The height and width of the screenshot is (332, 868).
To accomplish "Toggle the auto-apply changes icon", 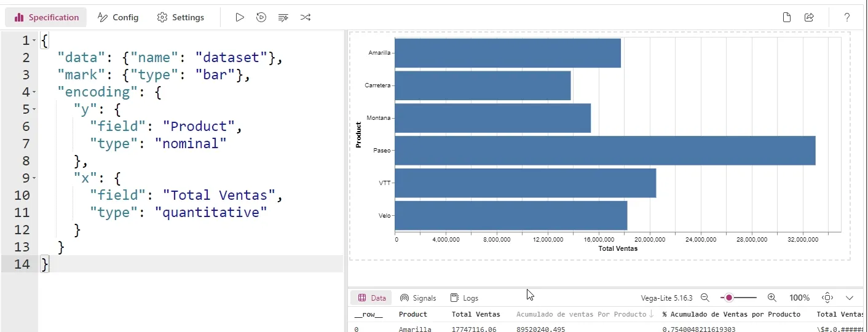I will click(261, 17).
